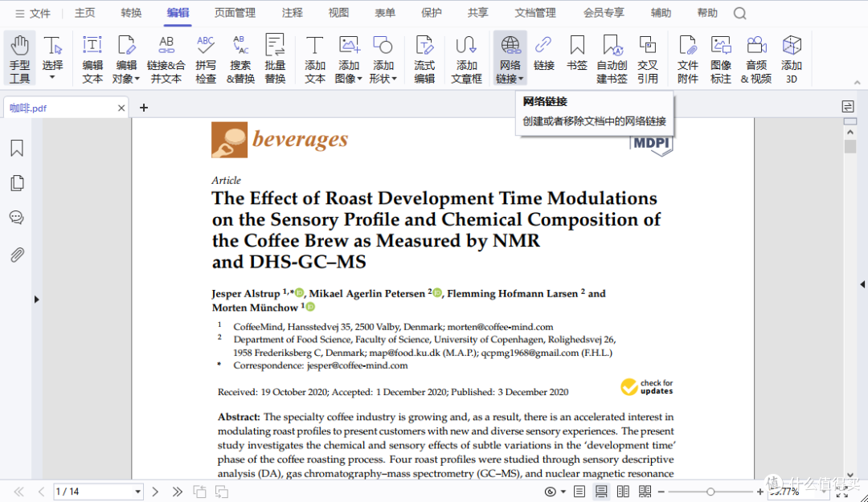Open the Forms (表单) tab
This screenshot has height=502, width=868.
385,13
